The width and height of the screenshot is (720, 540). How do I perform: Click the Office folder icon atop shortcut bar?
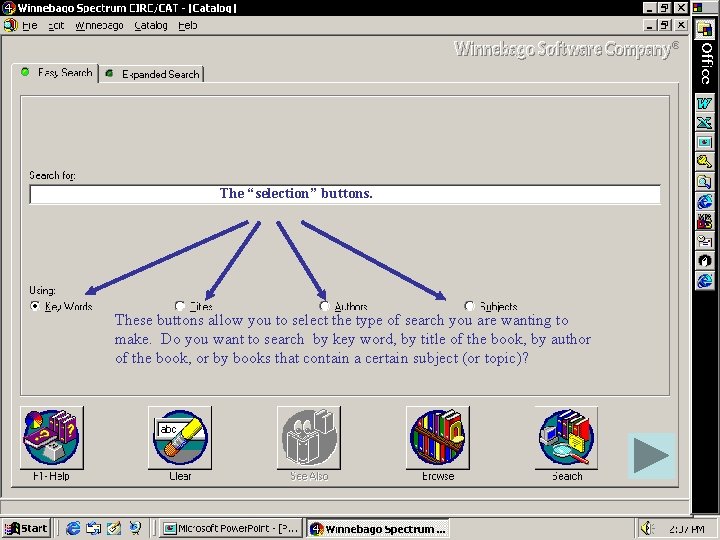tap(704, 29)
